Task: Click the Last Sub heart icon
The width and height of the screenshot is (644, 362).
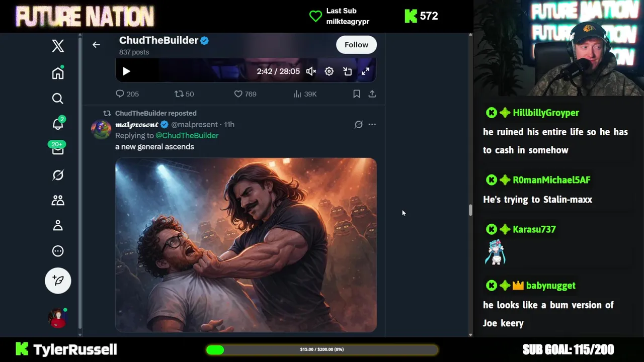Action: coord(315,17)
